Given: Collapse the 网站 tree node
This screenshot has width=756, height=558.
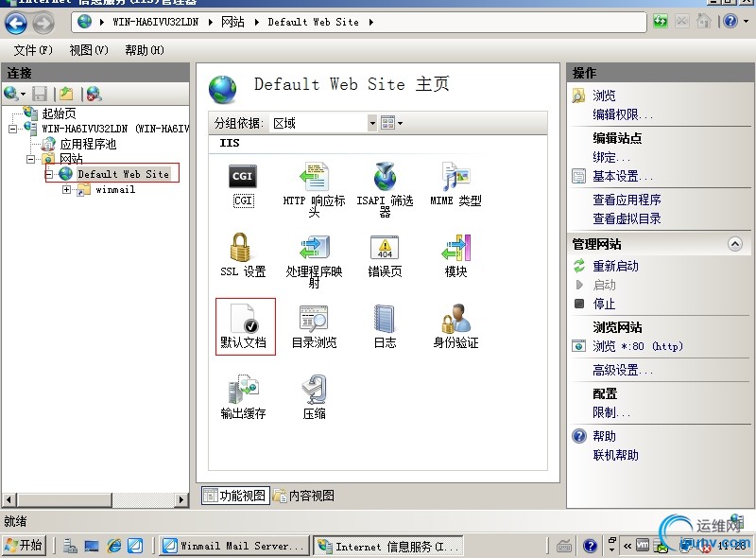Looking at the screenshot, I should click(x=30, y=159).
